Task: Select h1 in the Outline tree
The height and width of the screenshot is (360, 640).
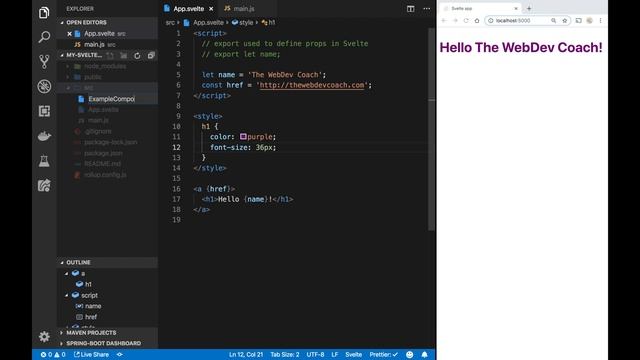Action: pyautogui.click(x=88, y=284)
